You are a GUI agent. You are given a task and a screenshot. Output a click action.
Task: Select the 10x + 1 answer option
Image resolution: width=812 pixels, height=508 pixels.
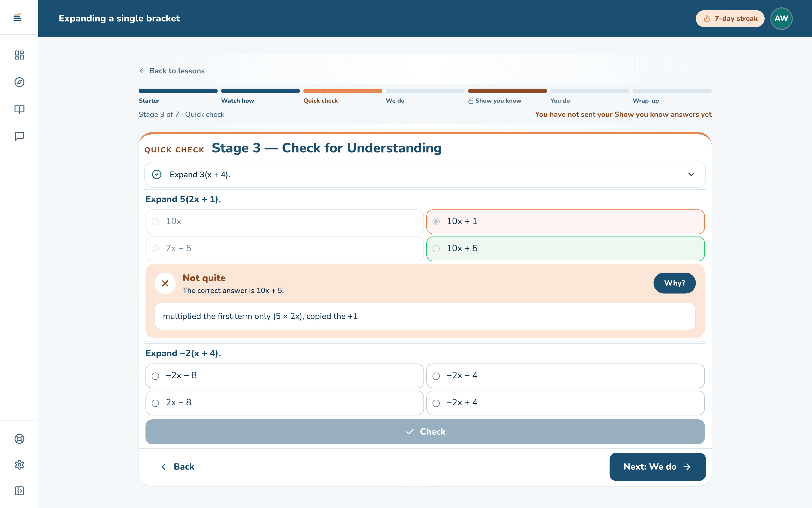pos(565,222)
